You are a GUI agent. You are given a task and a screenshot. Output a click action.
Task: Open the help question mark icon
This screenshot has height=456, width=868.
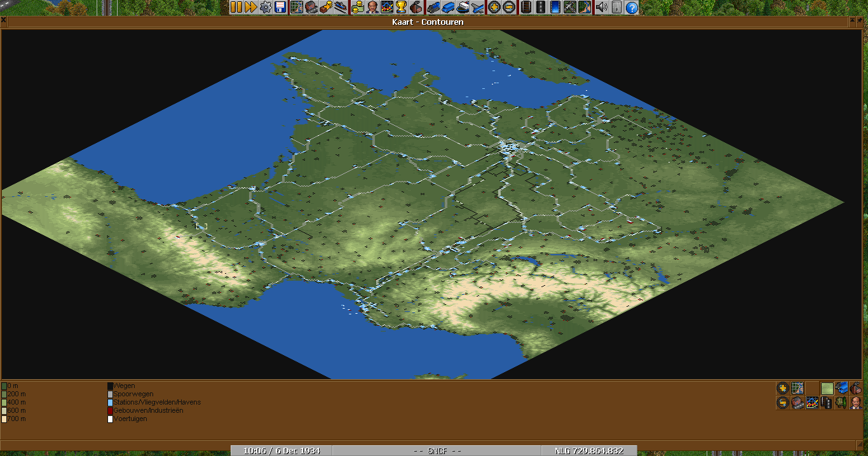click(631, 7)
